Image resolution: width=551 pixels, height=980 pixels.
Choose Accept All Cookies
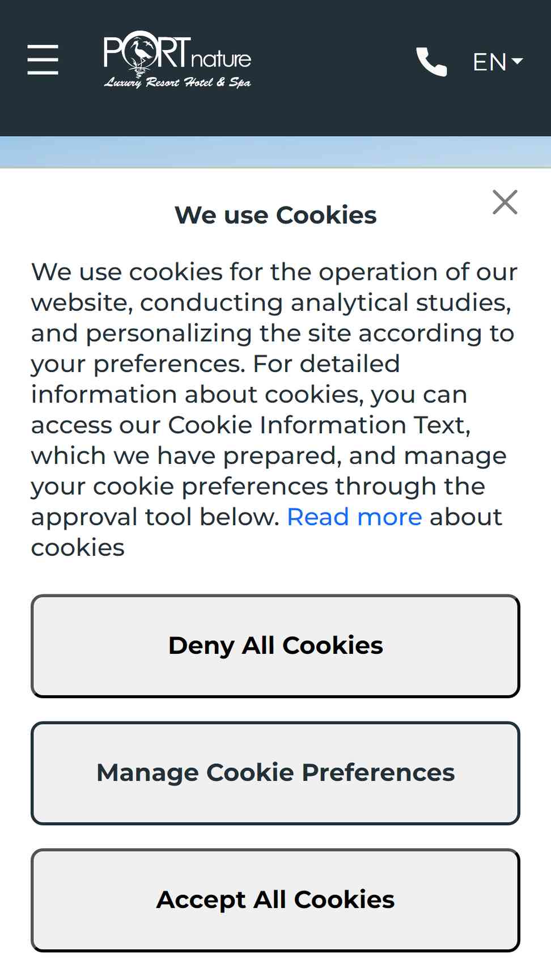click(x=275, y=900)
